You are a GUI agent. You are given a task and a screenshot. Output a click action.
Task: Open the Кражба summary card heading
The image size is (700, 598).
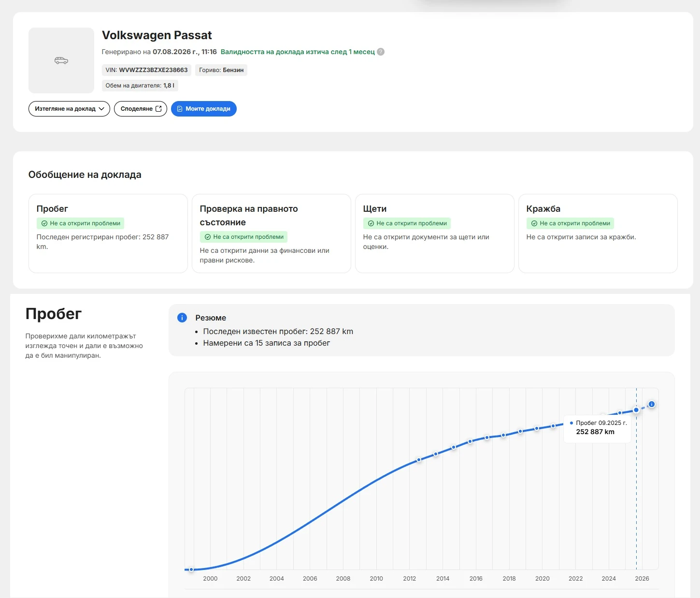pos(543,209)
